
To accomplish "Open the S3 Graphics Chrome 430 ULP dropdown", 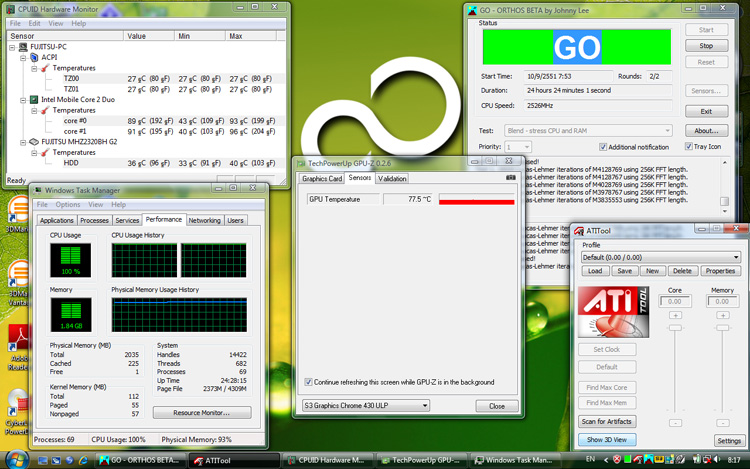I will [x=365, y=405].
